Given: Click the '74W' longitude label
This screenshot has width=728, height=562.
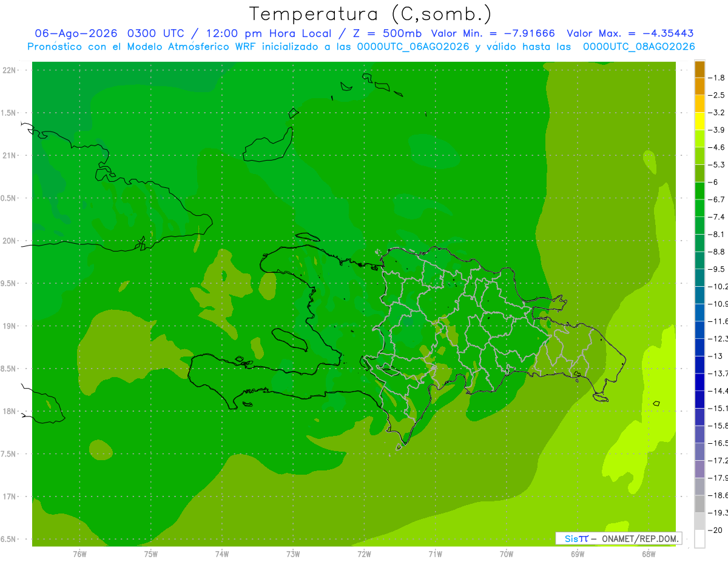Looking at the screenshot, I should [x=222, y=554].
